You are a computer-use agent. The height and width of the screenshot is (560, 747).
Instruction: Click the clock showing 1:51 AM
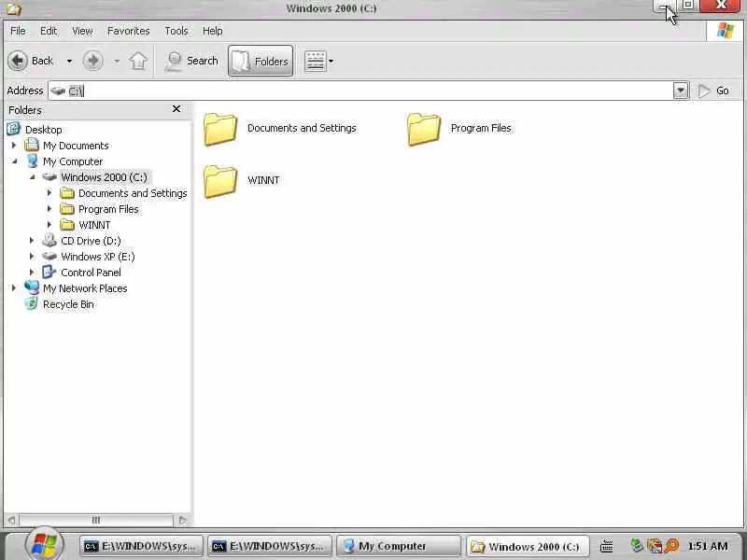(708, 546)
